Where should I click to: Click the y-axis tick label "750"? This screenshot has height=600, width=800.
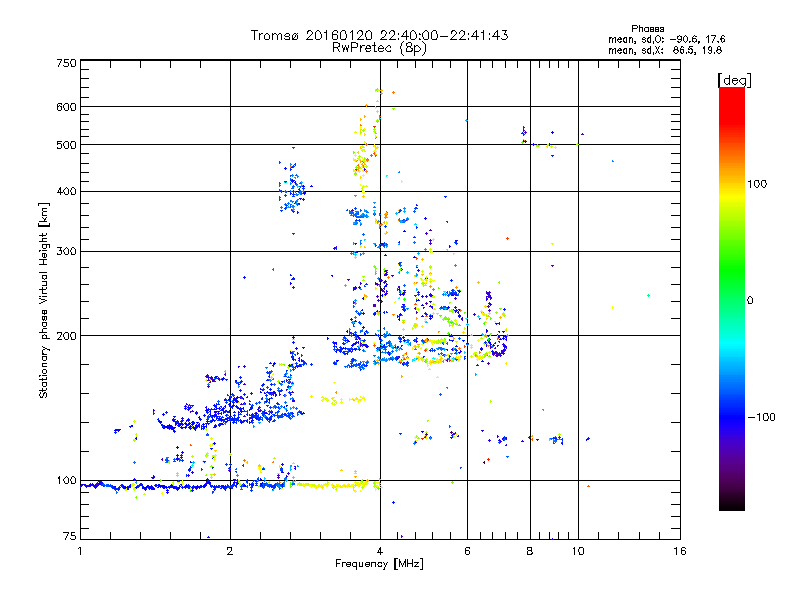coord(66,63)
